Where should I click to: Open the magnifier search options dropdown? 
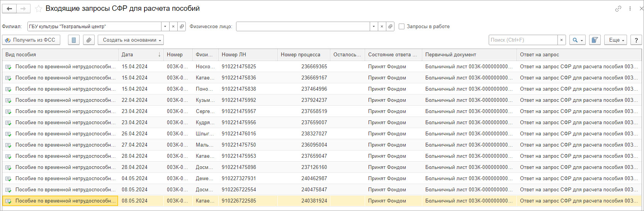pos(578,40)
